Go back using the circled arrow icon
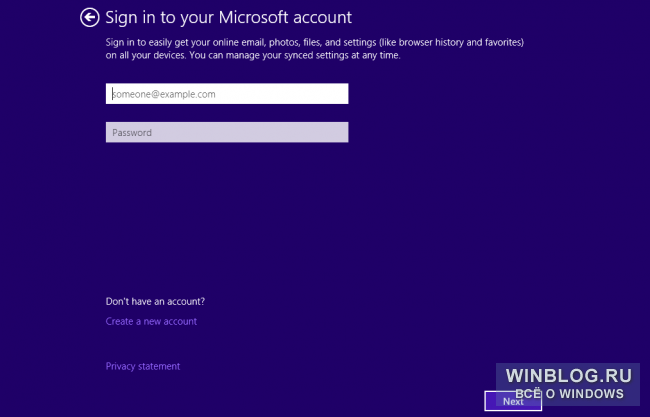 [90, 18]
